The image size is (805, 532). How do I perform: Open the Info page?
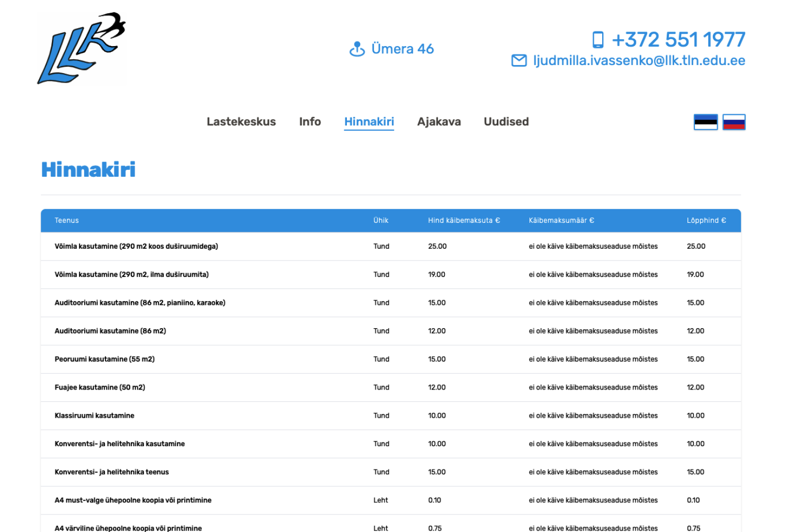point(310,122)
